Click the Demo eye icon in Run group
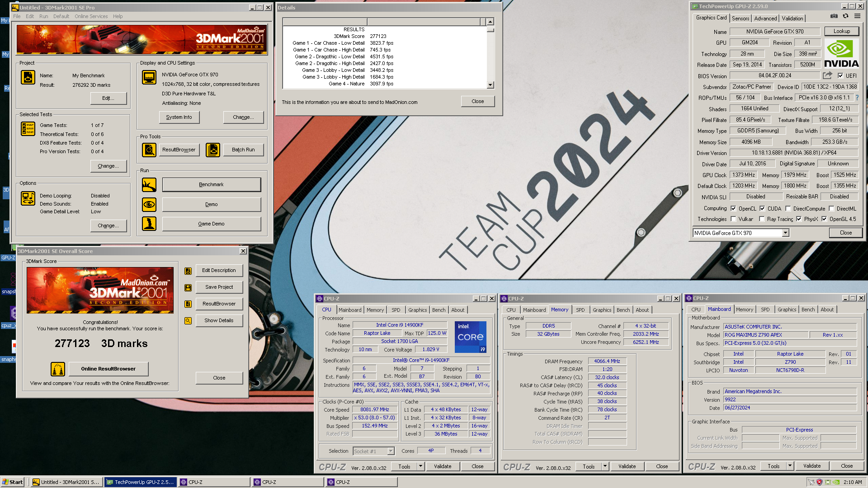The image size is (868, 488). tap(149, 205)
